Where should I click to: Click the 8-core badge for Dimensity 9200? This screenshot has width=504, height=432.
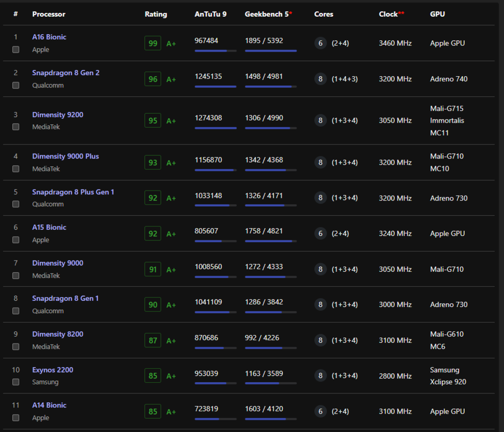click(320, 120)
